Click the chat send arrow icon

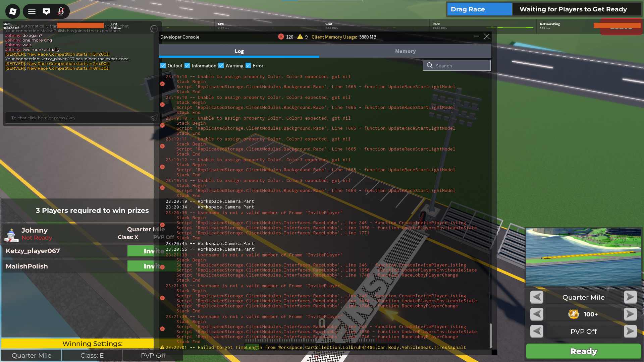(154, 118)
